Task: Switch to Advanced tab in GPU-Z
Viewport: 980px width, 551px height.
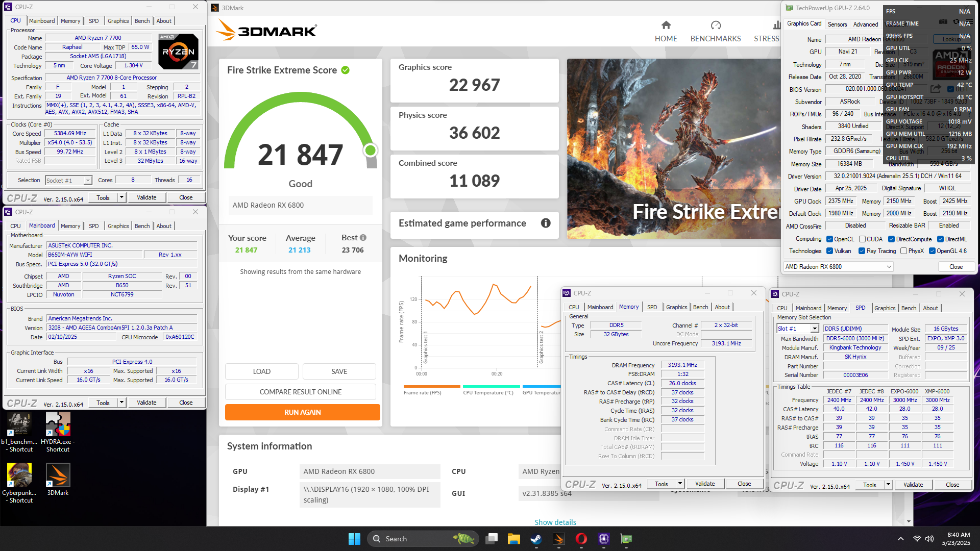Action: click(x=866, y=24)
